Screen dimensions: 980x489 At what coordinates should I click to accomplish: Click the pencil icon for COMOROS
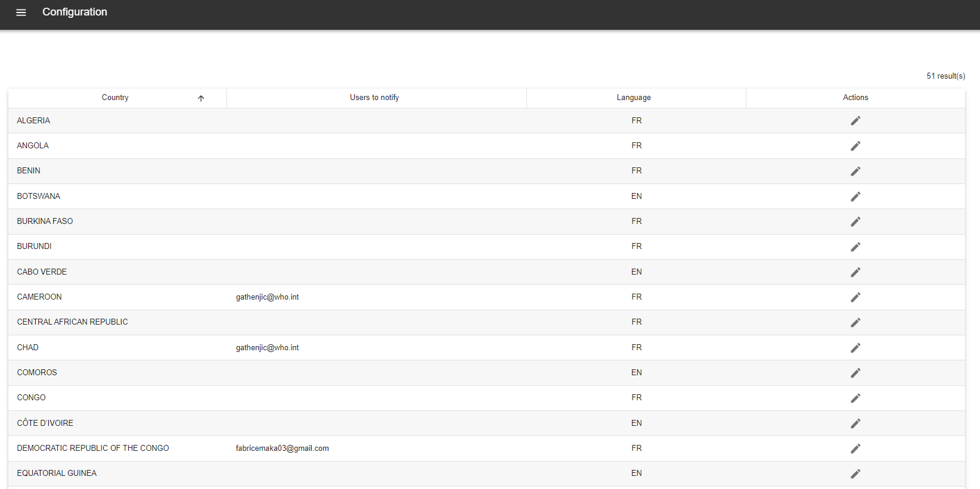tap(855, 373)
